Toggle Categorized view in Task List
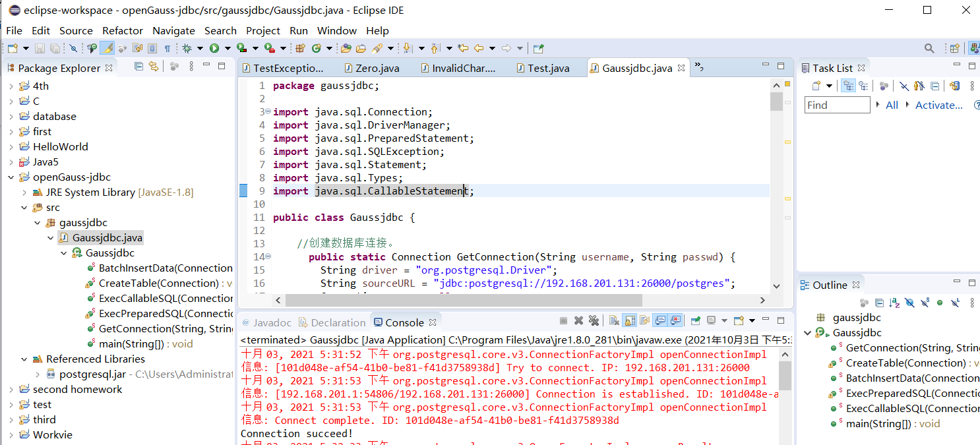 click(848, 86)
